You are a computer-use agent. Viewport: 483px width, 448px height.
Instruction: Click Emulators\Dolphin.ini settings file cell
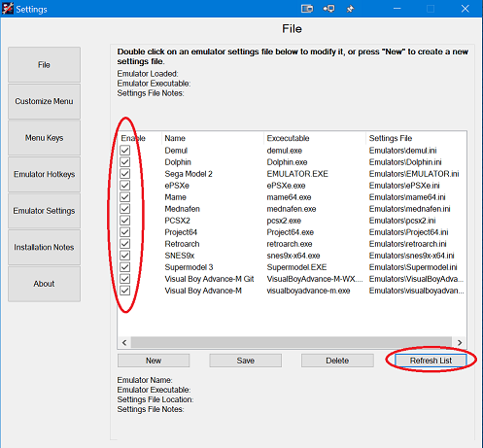pos(405,162)
